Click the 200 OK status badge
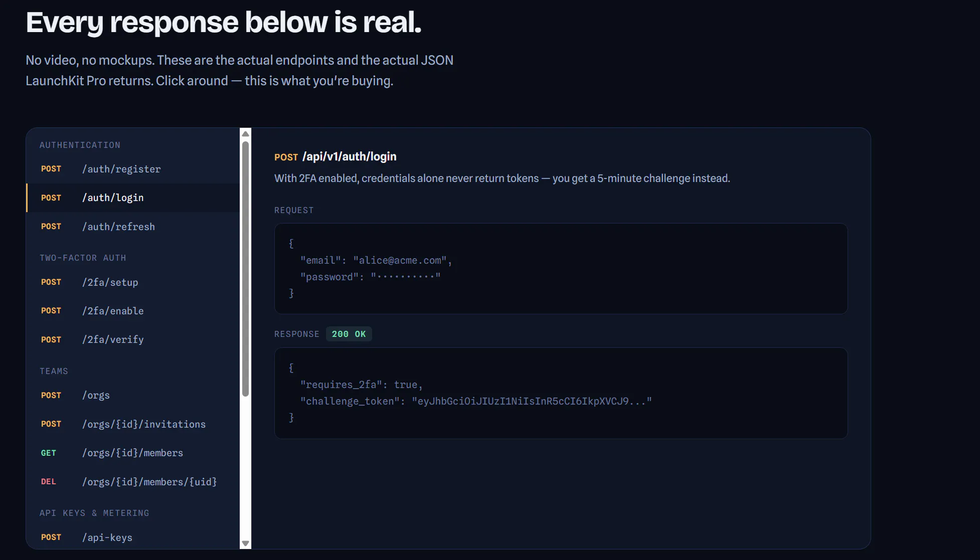 tap(349, 334)
